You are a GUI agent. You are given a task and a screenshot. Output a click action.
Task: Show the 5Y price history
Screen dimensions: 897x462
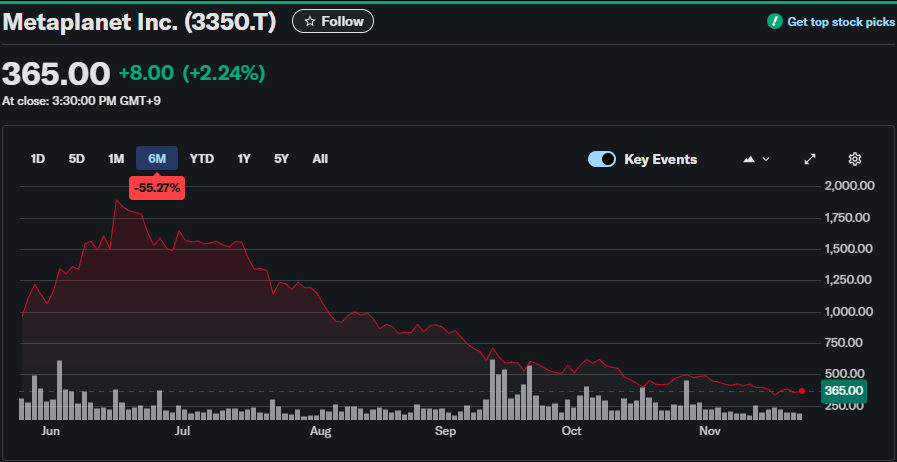[282, 158]
